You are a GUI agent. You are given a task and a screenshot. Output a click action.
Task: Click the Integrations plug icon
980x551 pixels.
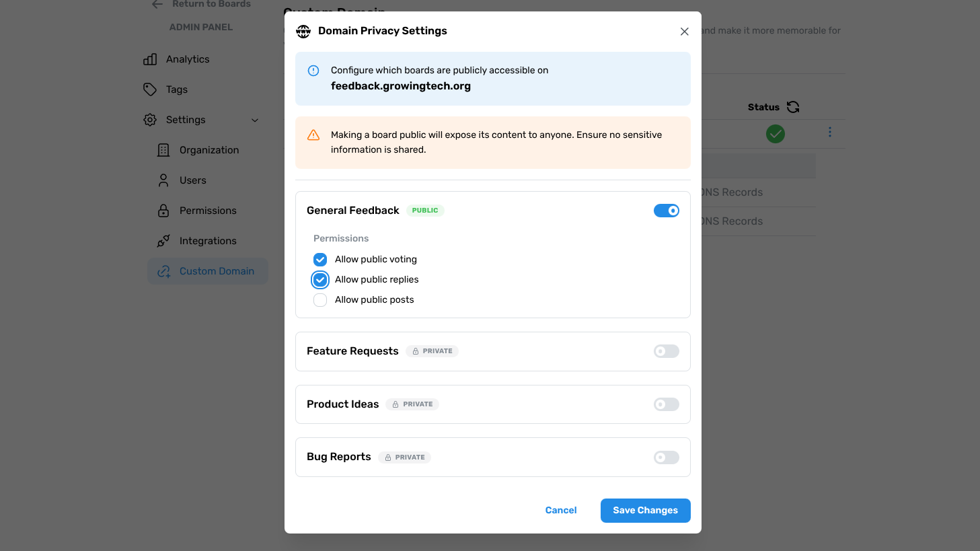point(163,241)
